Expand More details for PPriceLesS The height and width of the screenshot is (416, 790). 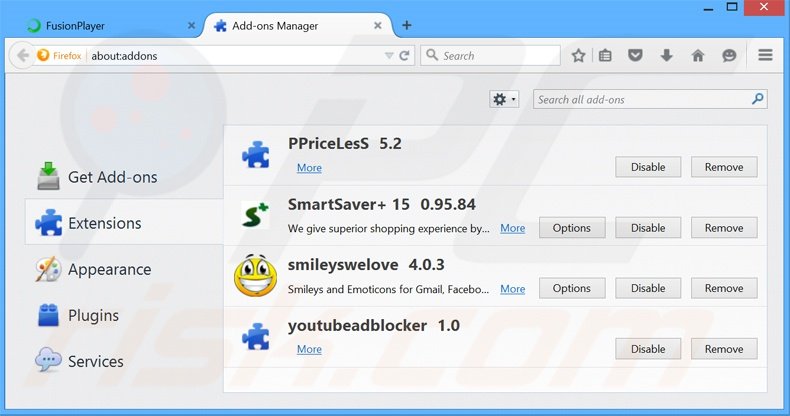[309, 168]
